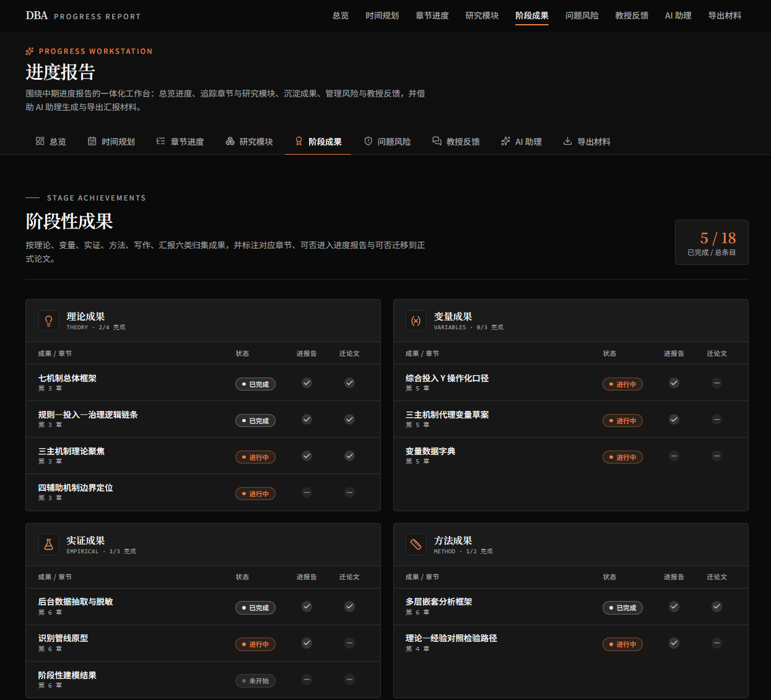The width and height of the screenshot is (771, 700).
Task: Open 教授反馈 in the top navigation bar
Action: point(632,15)
